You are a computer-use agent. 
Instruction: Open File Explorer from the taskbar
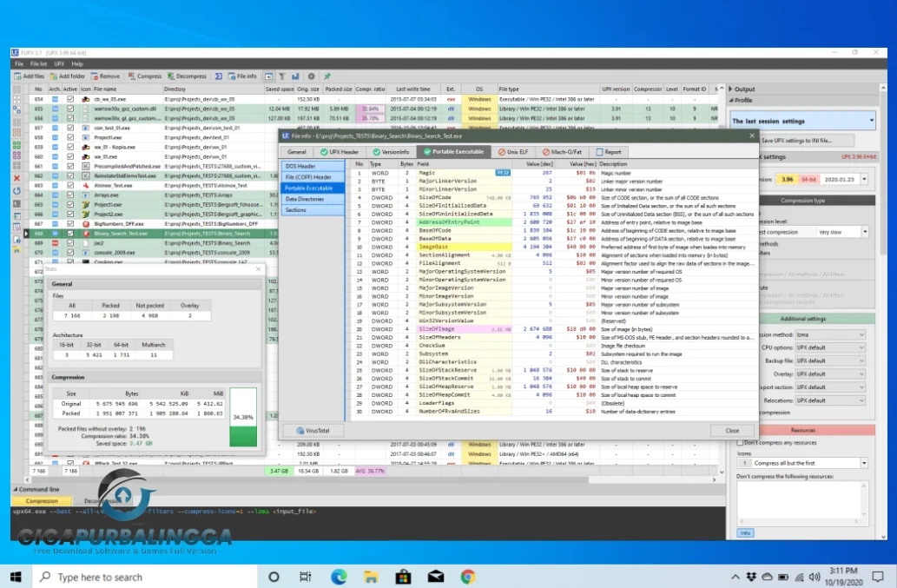click(x=372, y=577)
